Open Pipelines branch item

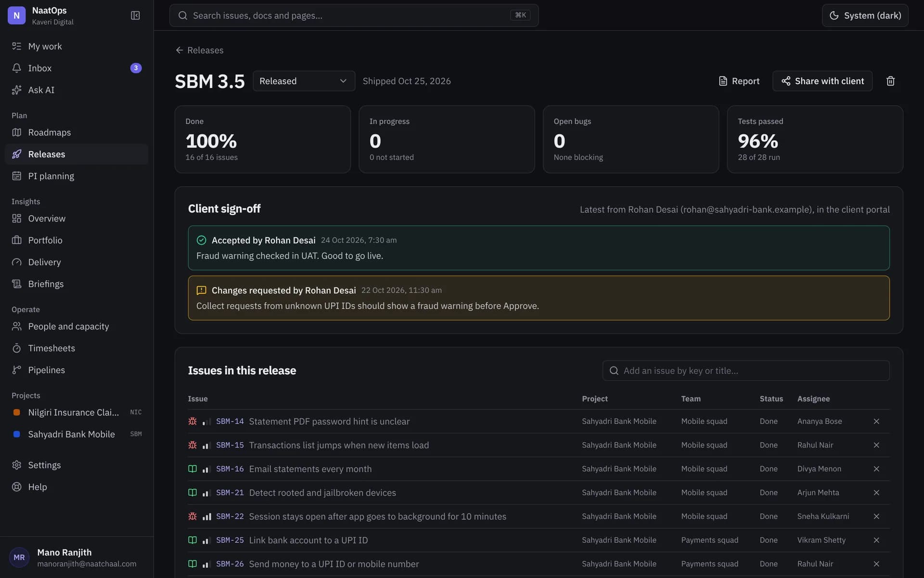77,370
